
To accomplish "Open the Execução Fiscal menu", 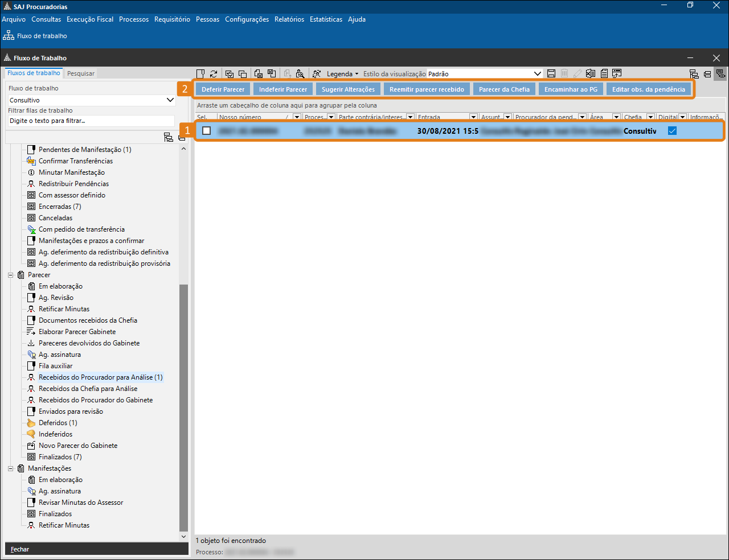I will tap(89, 19).
